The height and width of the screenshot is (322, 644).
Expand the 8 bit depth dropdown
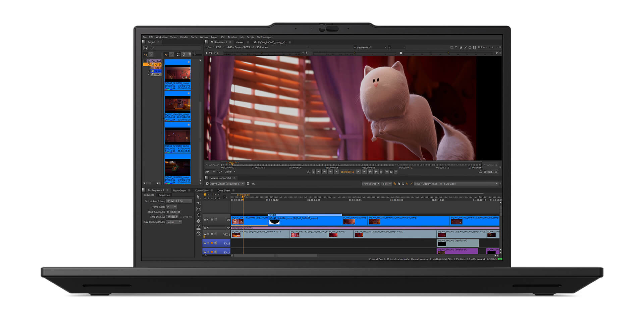387,184
